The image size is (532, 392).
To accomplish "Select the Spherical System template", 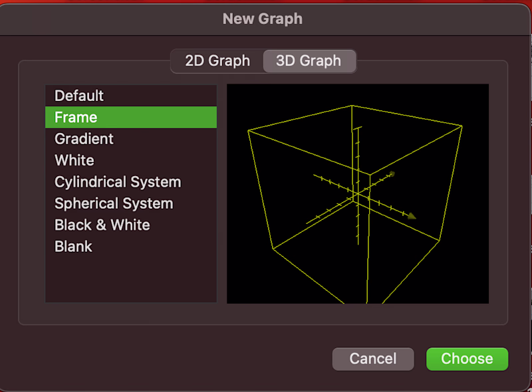I will pos(113,203).
